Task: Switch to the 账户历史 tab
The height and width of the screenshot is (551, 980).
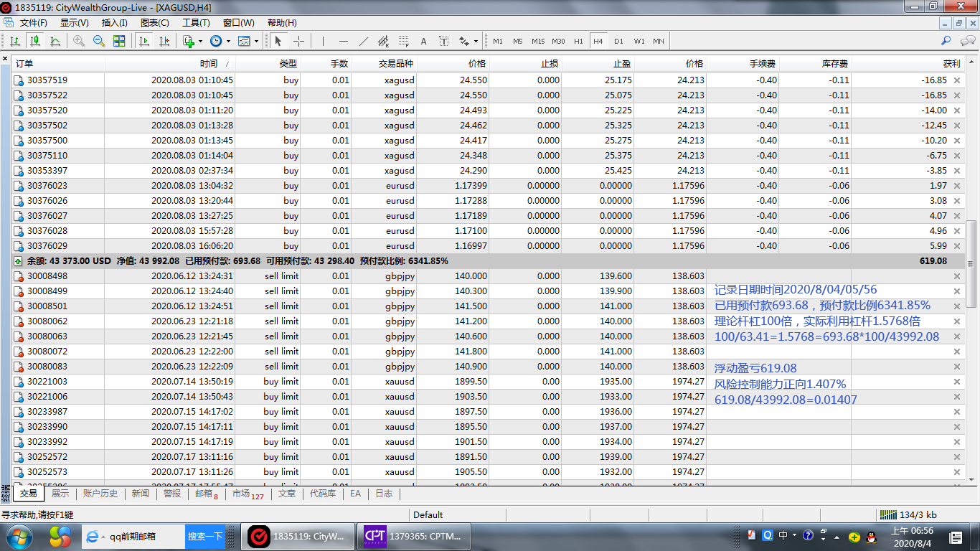Action: point(100,494)
